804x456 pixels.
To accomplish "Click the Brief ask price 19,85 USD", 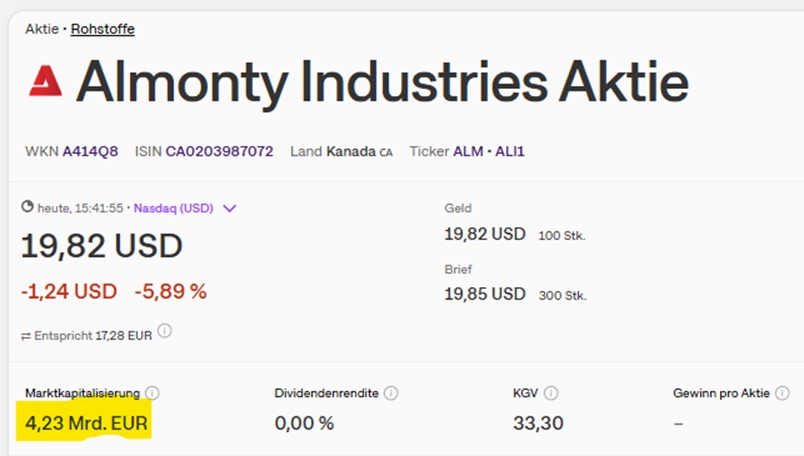I will [484, 294].
